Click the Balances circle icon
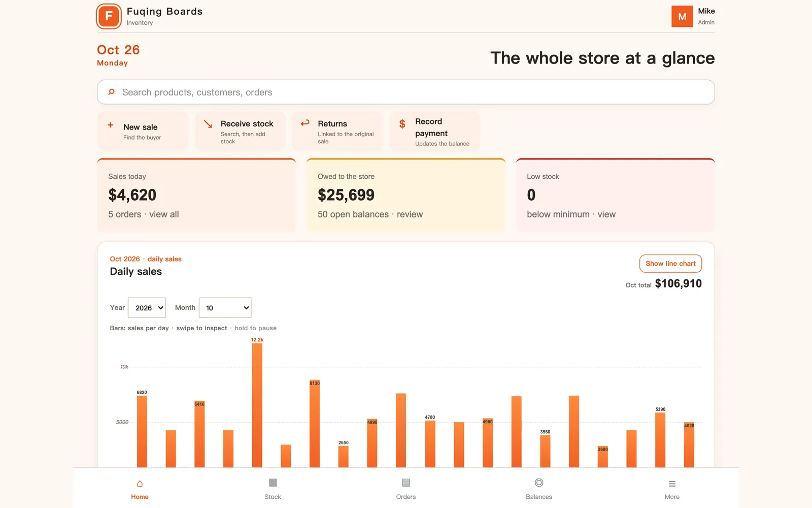This screenshot has height=508, width=812. point(539,483)
